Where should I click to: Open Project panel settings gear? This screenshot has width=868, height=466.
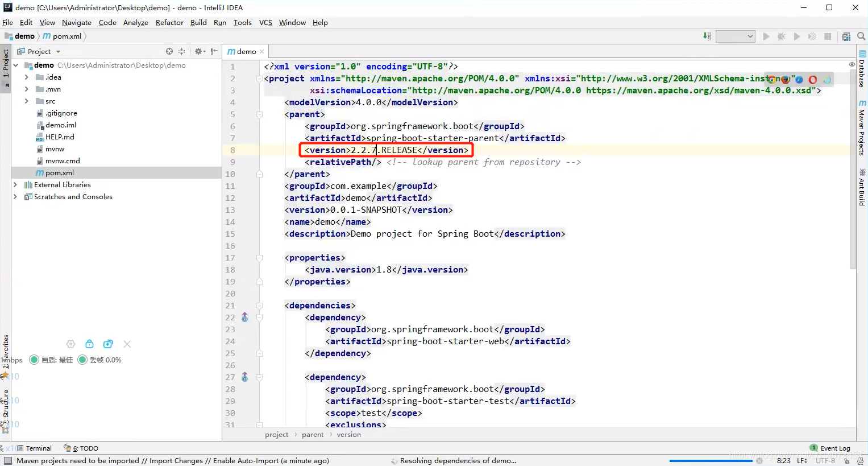pos(199,51)
